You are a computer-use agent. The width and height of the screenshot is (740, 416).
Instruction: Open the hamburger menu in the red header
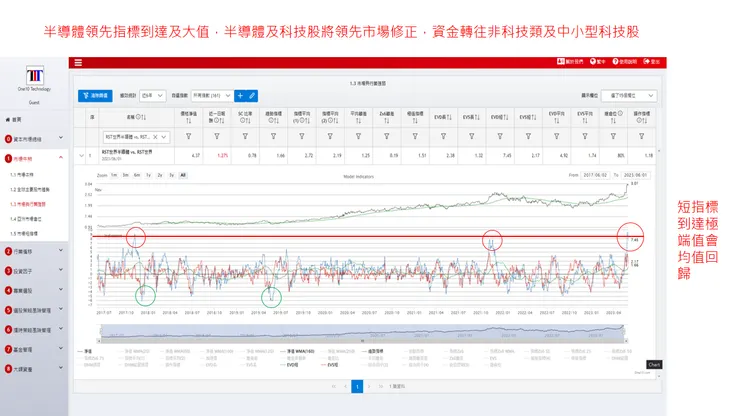click(78, 62)
